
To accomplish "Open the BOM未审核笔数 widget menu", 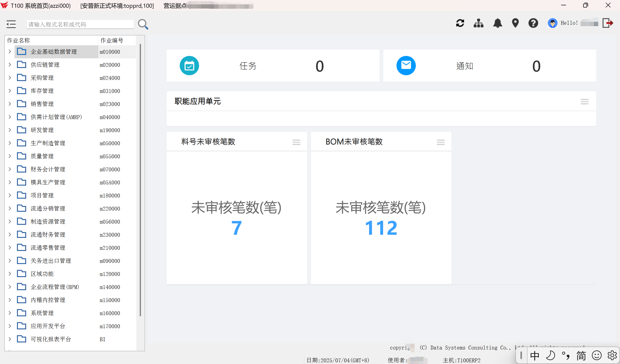I will click(440, 142).
